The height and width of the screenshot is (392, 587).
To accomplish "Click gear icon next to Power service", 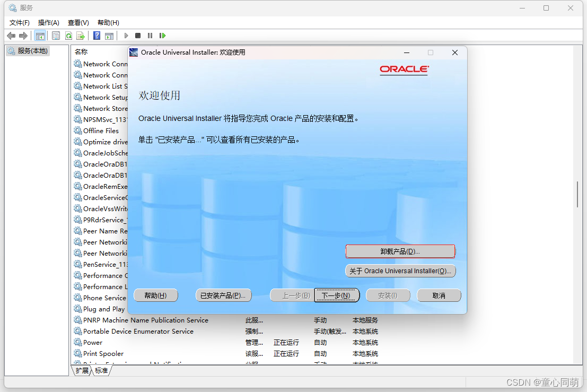I will [78, 342].
